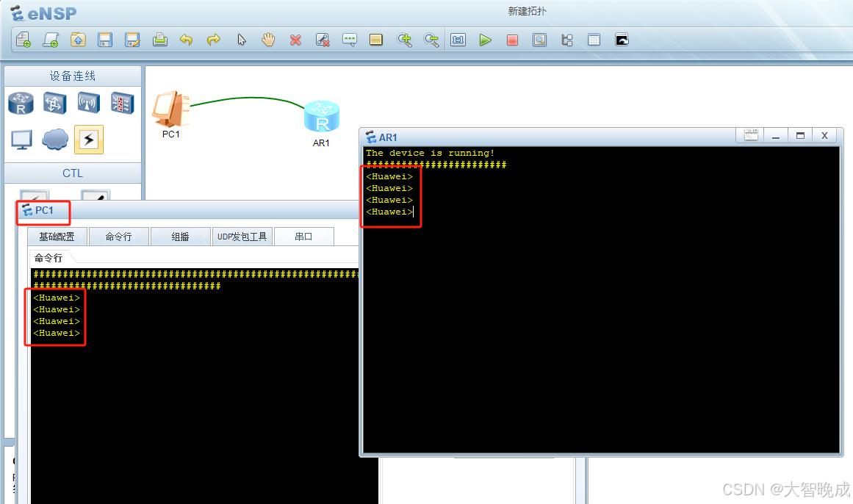Select the Router device category
Image resolution: width=853 pixels, height=504 pixels.
pyautogui.click(x=21, y=103)
